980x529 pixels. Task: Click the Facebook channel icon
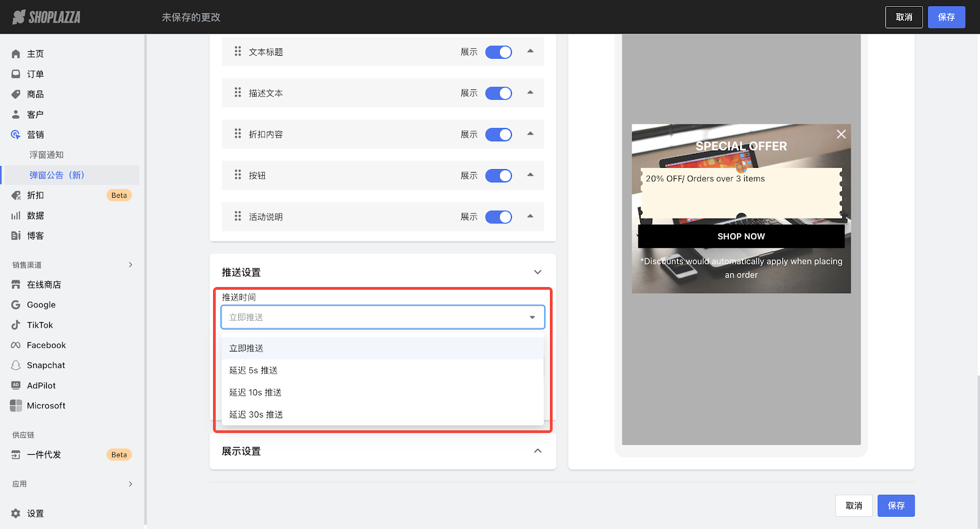(x=16, y=345)
